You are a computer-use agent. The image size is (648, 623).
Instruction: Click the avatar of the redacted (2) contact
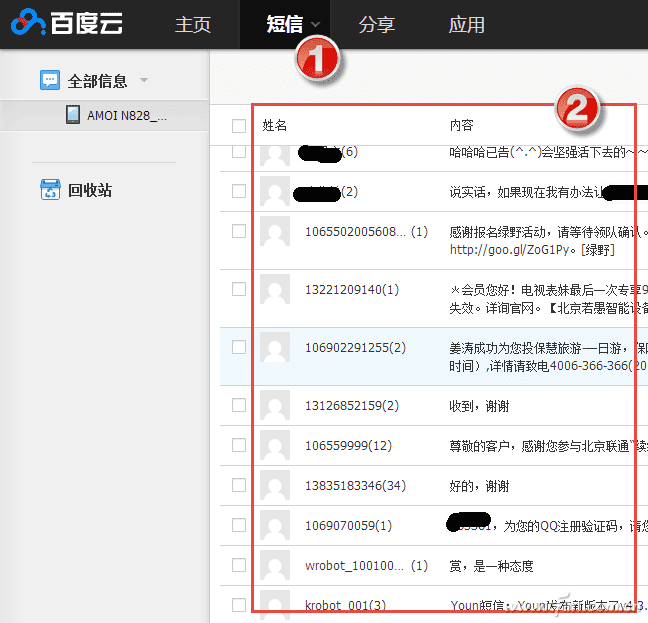tap(275, 191)
